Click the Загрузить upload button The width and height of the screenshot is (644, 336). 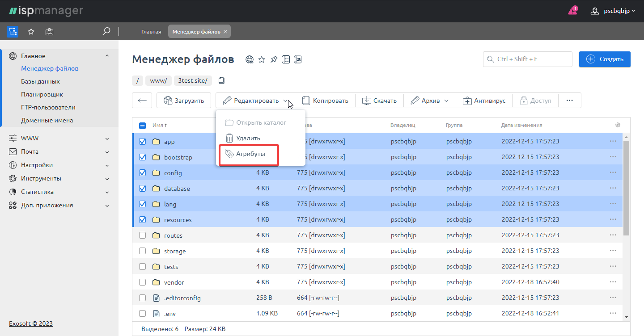[184, 101]
